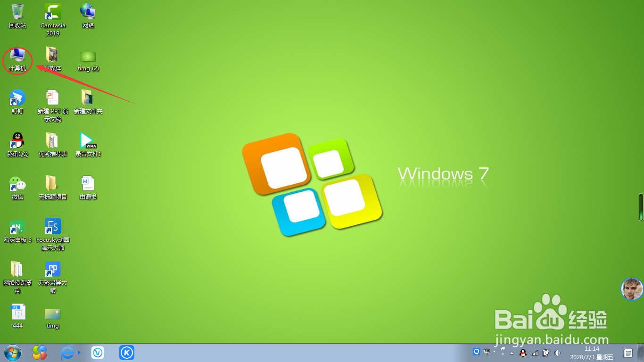Click the power plug battery icon

pos(546,353)
